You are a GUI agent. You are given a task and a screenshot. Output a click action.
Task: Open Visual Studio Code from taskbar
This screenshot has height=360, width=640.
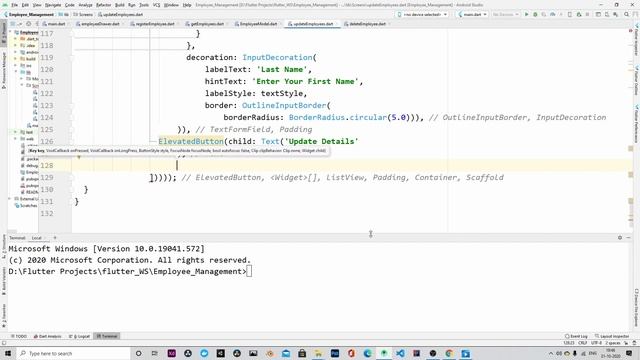pos(400,353)
